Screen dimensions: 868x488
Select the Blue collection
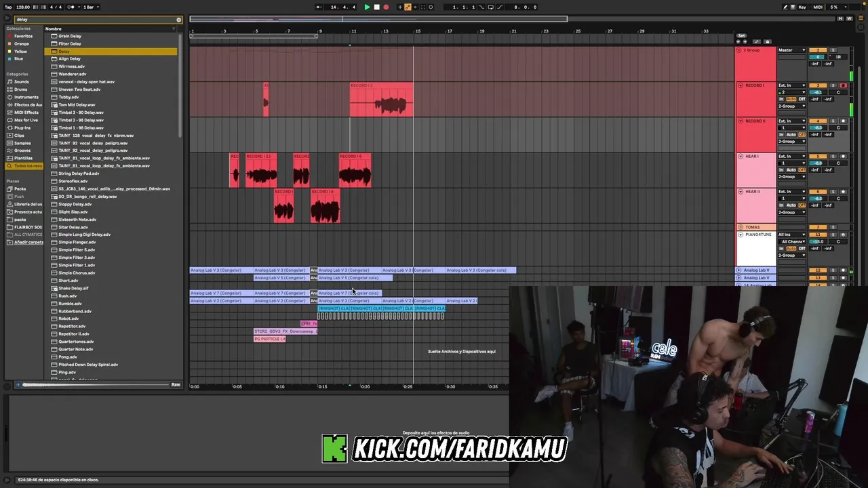(19, 58)
